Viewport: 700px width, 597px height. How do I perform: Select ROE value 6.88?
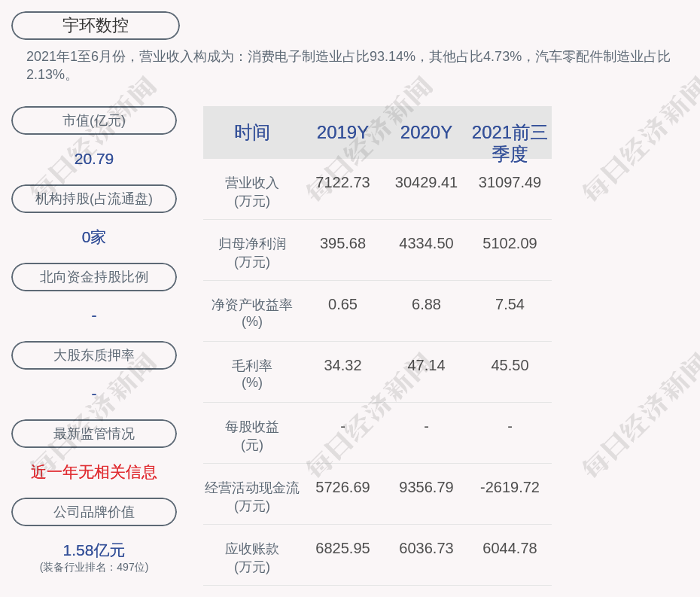click(426, 305)
